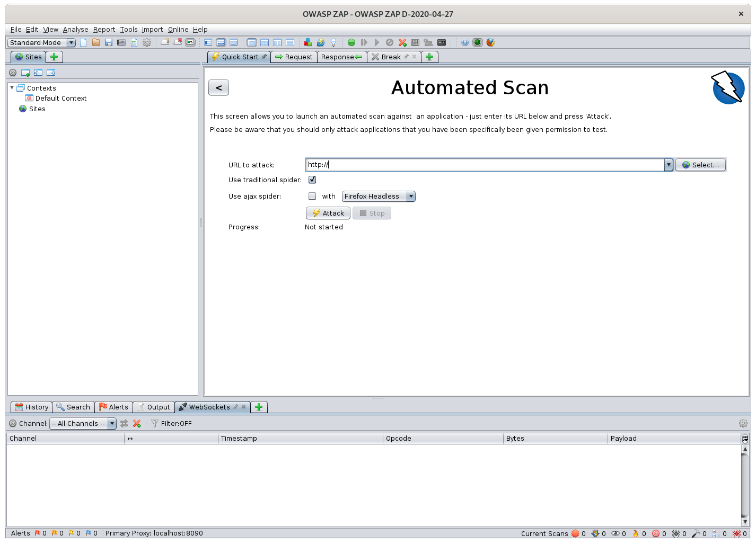The image size is (756, 544).
Task: Click the WebSockets panel options gear
Action: pos(743,423)
